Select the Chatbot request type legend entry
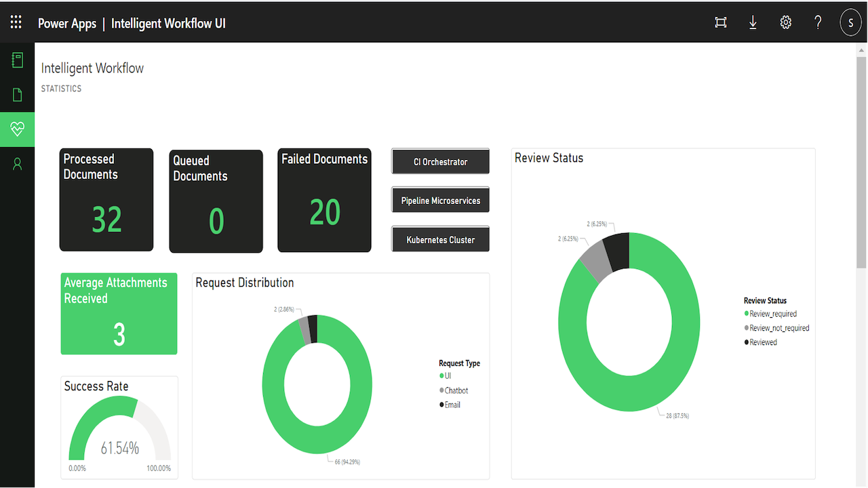 (454, 390)
